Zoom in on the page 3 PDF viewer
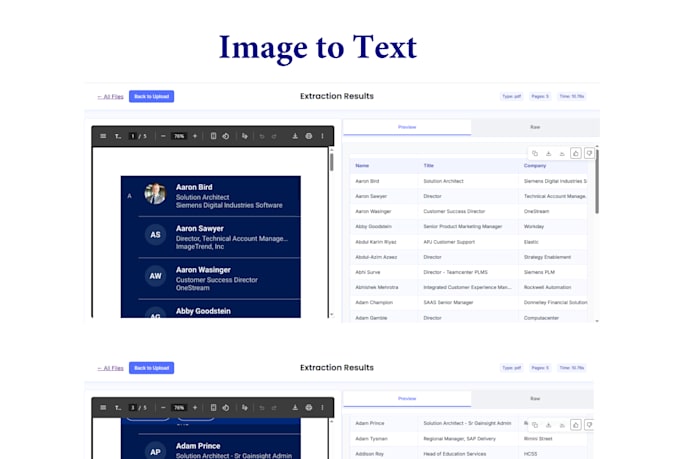This screenshot has width=680, height=459. click(x=195, y=408)
